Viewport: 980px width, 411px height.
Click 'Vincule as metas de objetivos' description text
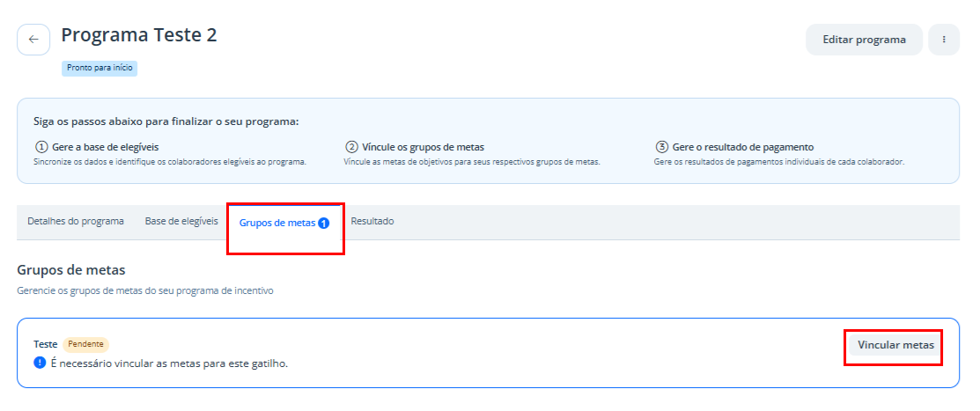(472, 162)
